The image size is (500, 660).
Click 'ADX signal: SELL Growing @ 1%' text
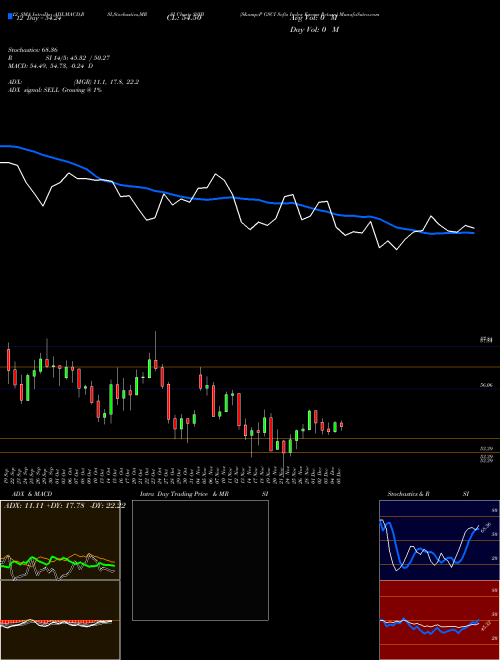tap(55, 90)
